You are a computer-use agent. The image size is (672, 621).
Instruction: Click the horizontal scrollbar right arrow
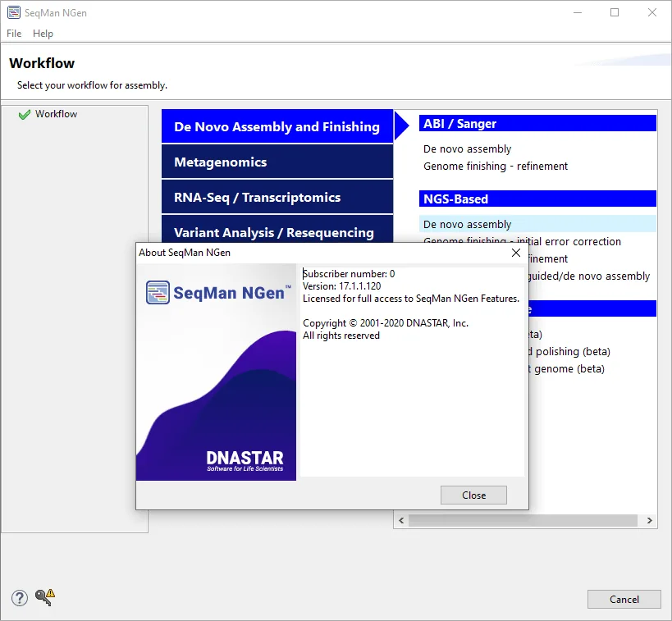649,520
